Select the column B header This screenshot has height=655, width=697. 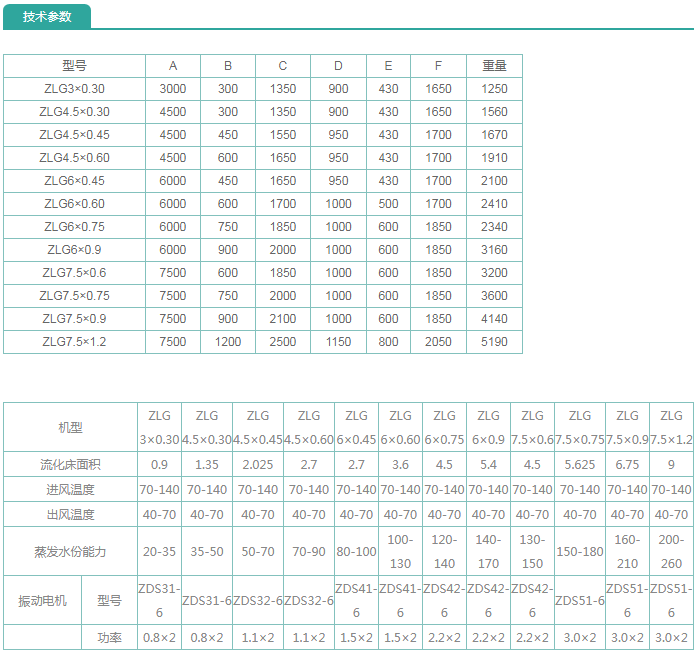pyautogui.click(x=228, y=66)
